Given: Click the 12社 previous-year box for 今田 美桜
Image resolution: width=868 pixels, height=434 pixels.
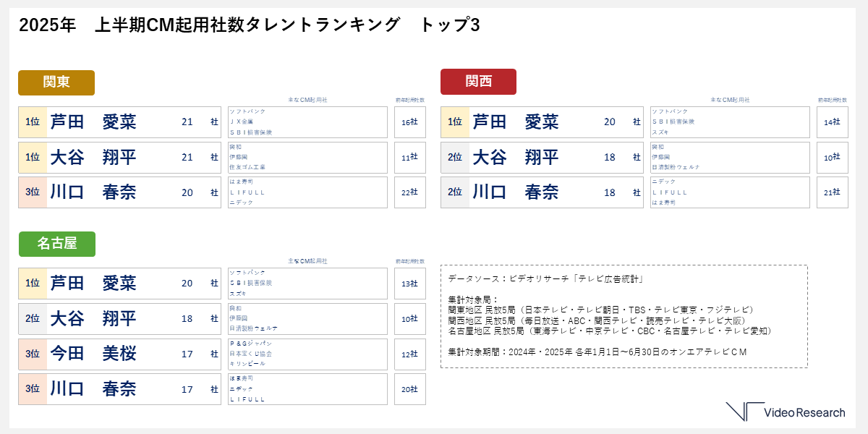Looking at the screenshot, I should point(409,354).
